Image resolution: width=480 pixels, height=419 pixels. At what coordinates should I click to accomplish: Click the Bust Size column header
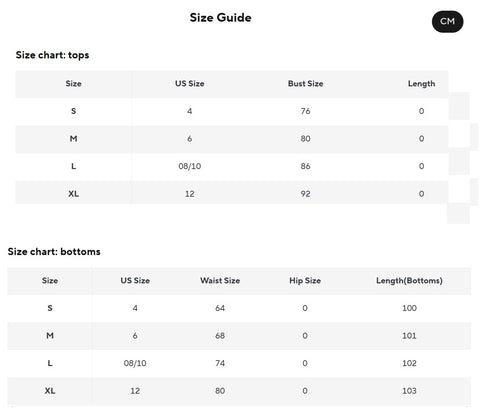[x=306, y=84]
